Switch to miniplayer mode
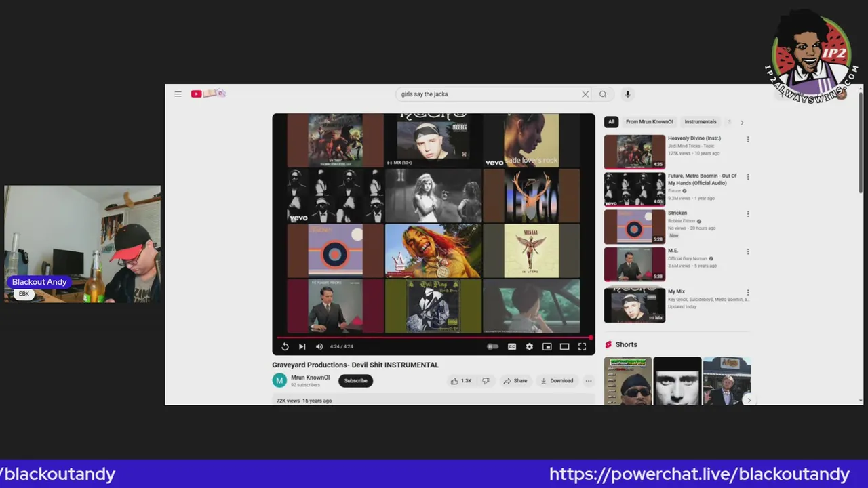 coord(547,346)
